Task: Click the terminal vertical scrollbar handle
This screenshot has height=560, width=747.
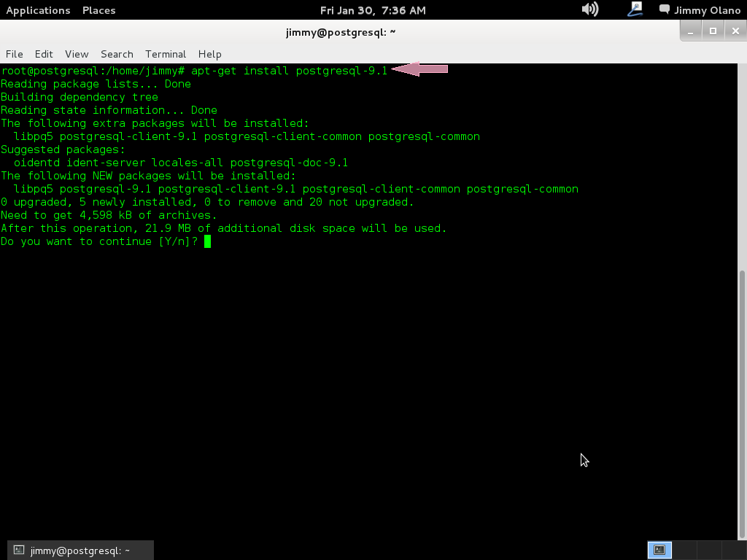Action: pyautogui.click(x=743, y=405)
